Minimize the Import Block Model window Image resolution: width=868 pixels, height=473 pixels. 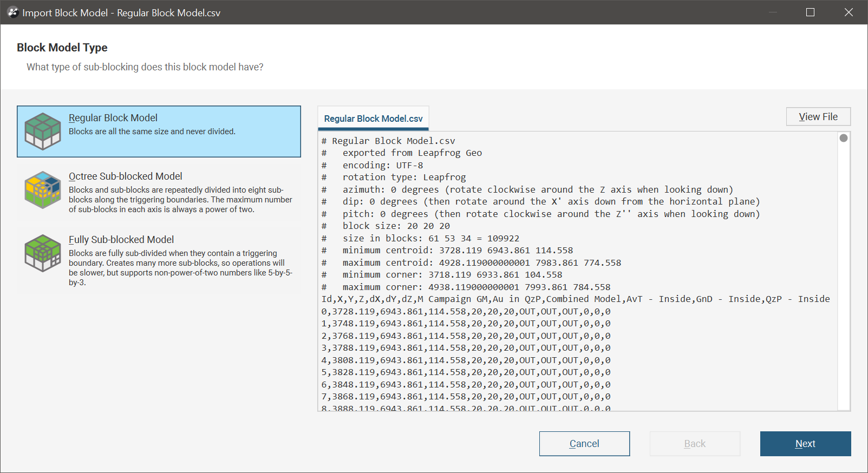coord(773,12)
